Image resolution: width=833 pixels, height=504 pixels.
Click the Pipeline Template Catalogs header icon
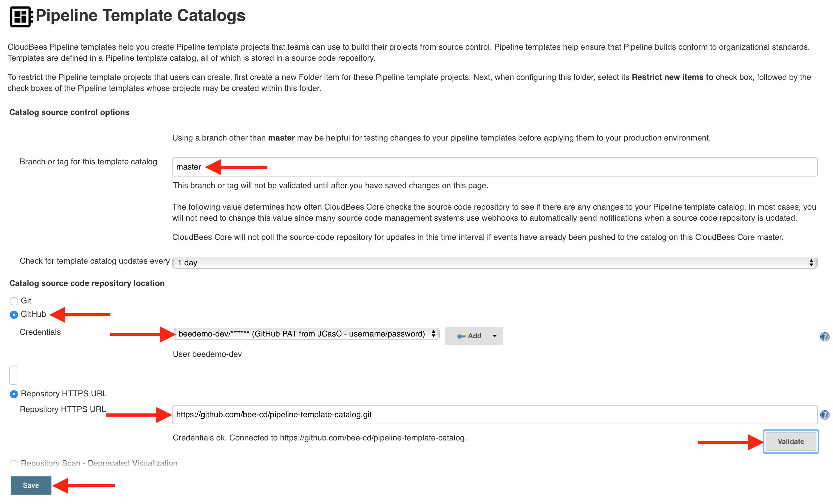(21, 17)
